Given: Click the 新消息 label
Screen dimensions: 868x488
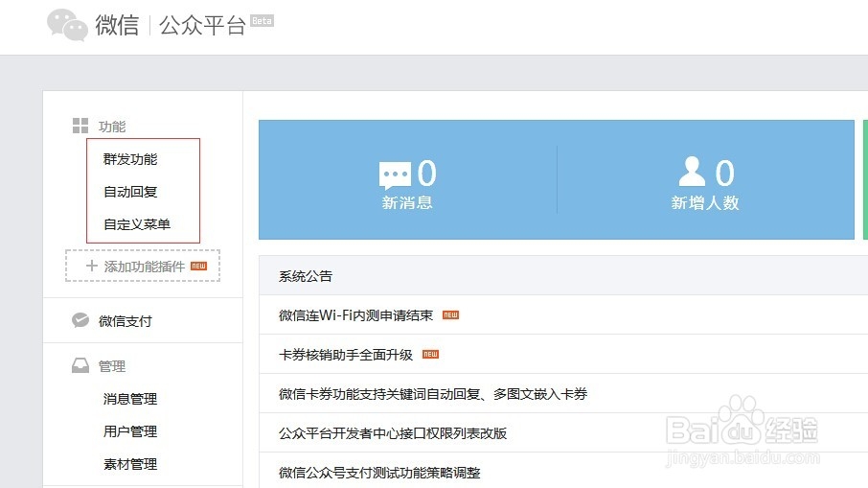Looking at the screenshot, I should (407, 202).
